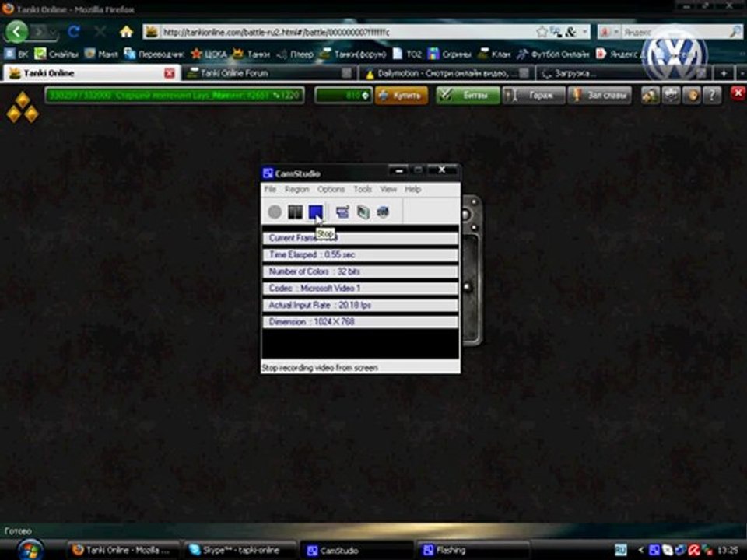The image size is (747, 560).
Task: Switch to Flashing taskbar item
Action: [473, 550]
